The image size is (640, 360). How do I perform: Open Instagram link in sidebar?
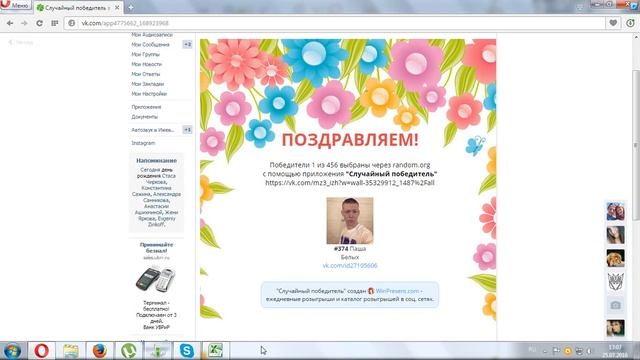tap(143, 143)
